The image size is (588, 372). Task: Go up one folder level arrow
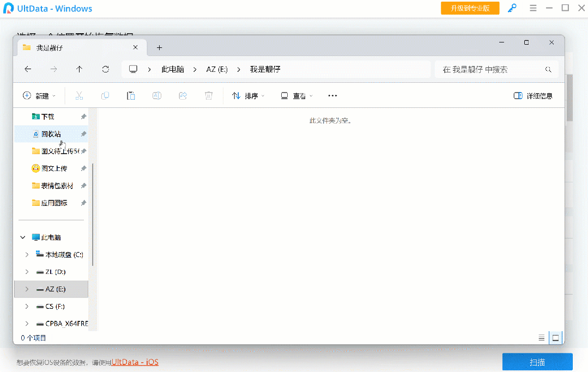point(80,69)
